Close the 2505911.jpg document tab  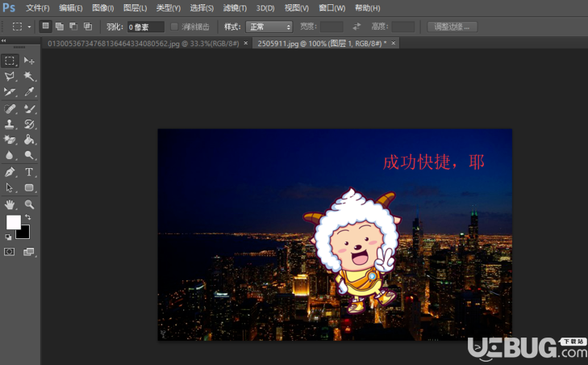[x=394, y=43]
